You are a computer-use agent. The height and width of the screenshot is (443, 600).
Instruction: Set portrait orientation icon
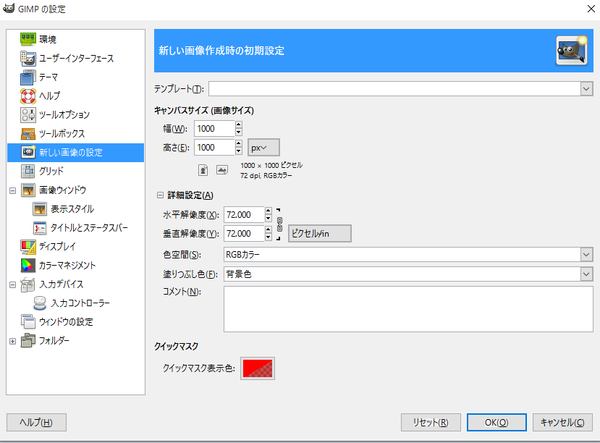203,170
